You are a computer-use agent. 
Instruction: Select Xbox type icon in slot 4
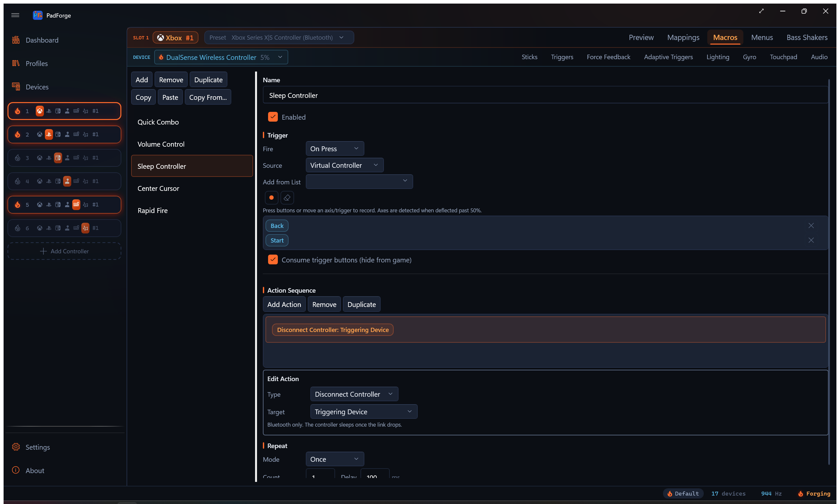[40, 181]
